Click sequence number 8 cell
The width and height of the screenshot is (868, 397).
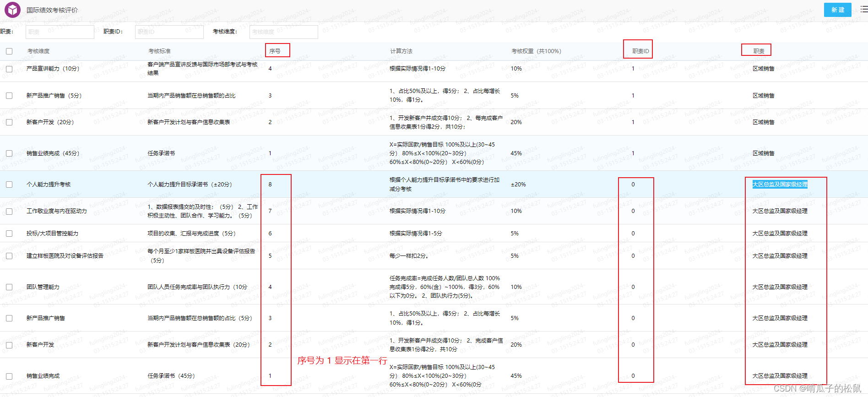[x=270, y=185]
